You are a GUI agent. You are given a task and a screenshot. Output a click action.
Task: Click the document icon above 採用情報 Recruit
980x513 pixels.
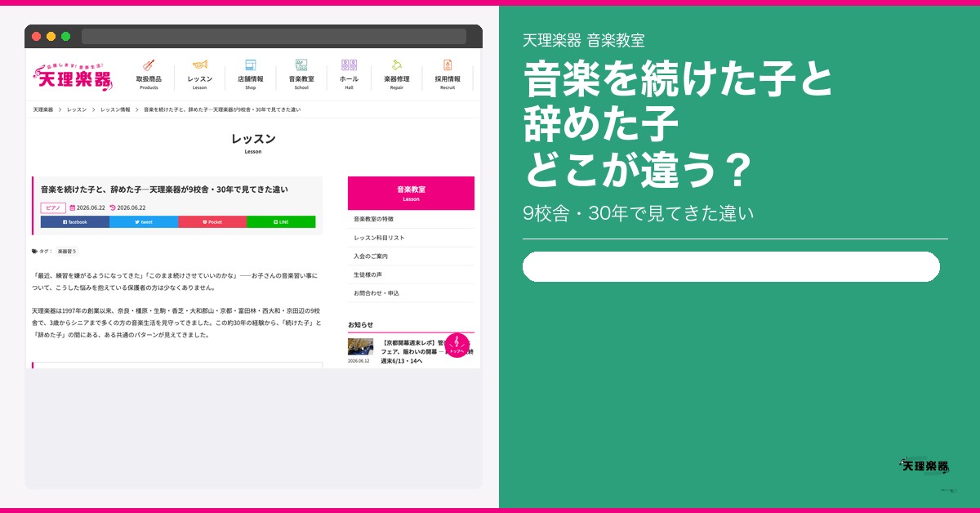tap(448, 65)
